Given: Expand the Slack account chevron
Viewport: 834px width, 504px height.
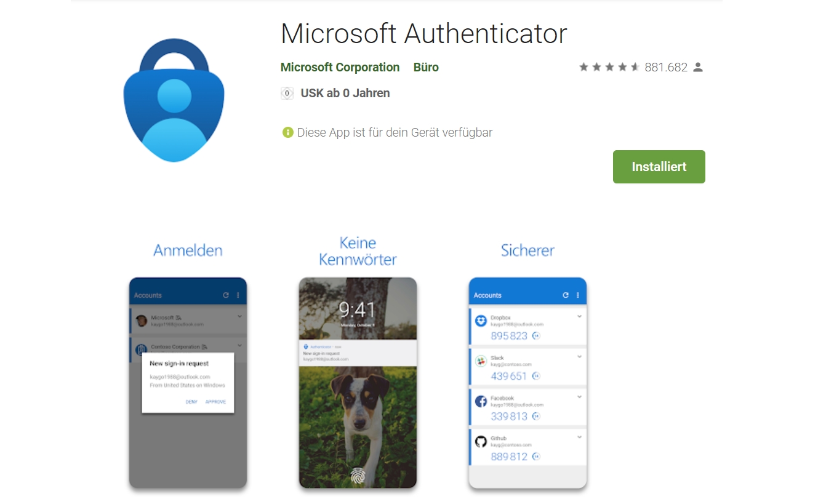Looking at the screenshot, I should coord(579,357).
